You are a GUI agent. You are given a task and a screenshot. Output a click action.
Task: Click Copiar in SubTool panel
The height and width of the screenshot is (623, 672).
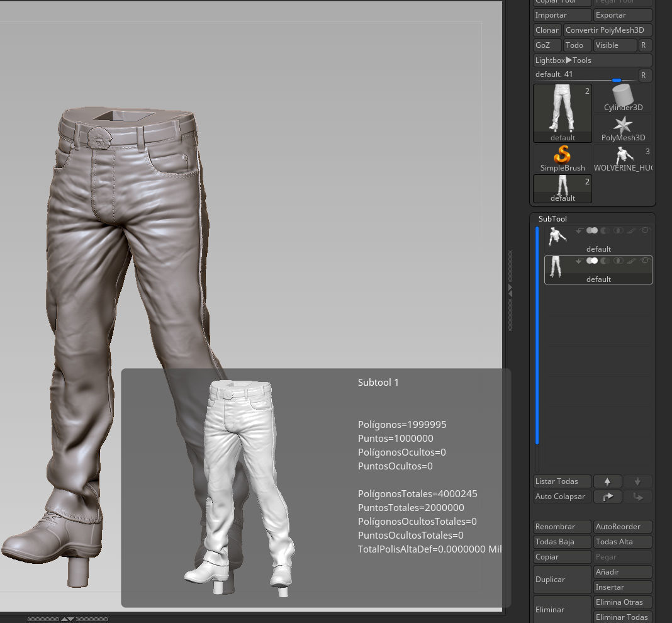(x=563, y=557)
